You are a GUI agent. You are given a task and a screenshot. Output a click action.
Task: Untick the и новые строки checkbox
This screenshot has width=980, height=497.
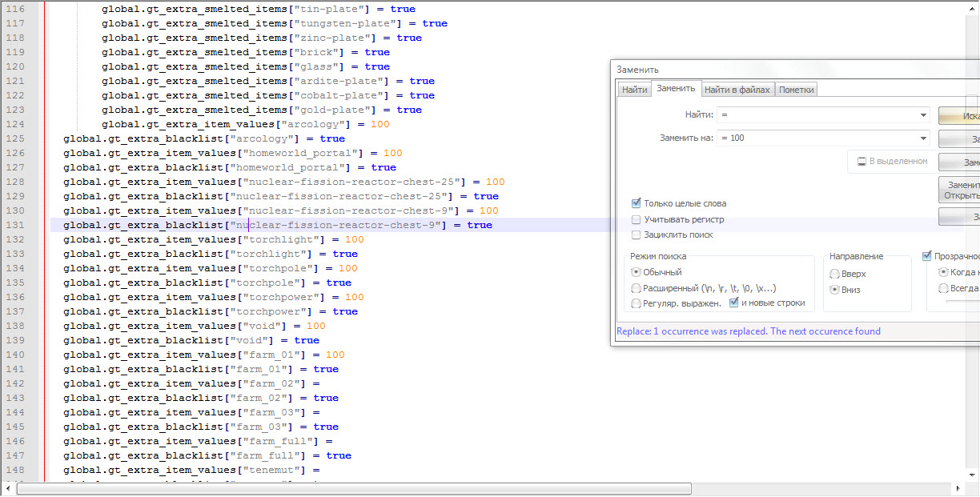(x=734, y=303)
